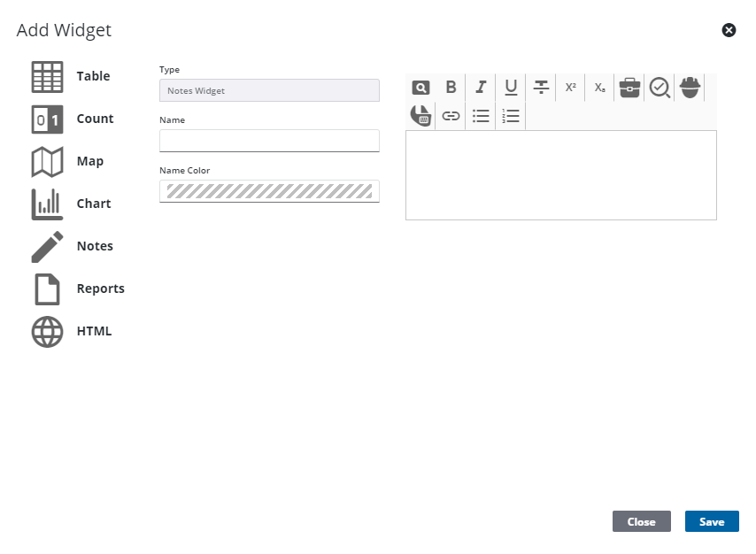Select the HTML widget type

tap(71, 331)
